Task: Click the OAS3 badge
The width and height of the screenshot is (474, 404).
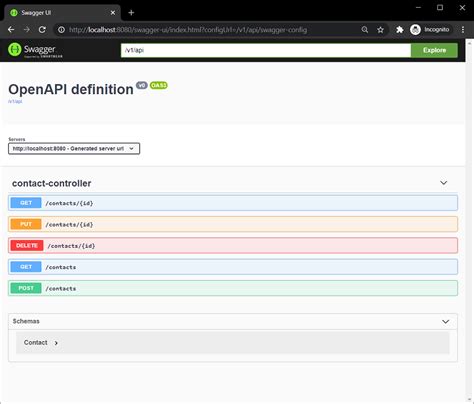Action: (x=159, y=85)
